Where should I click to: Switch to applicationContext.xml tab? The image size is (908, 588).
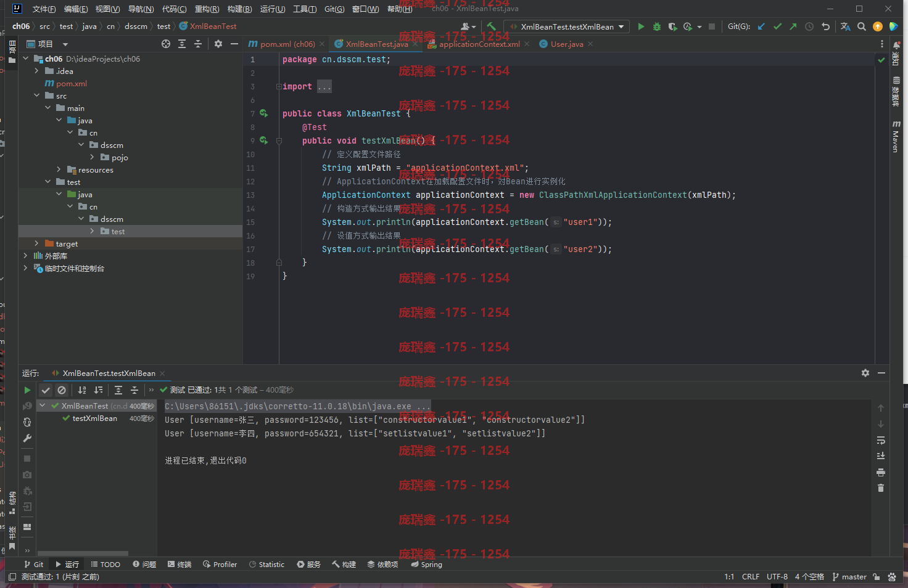pos(479,44)
